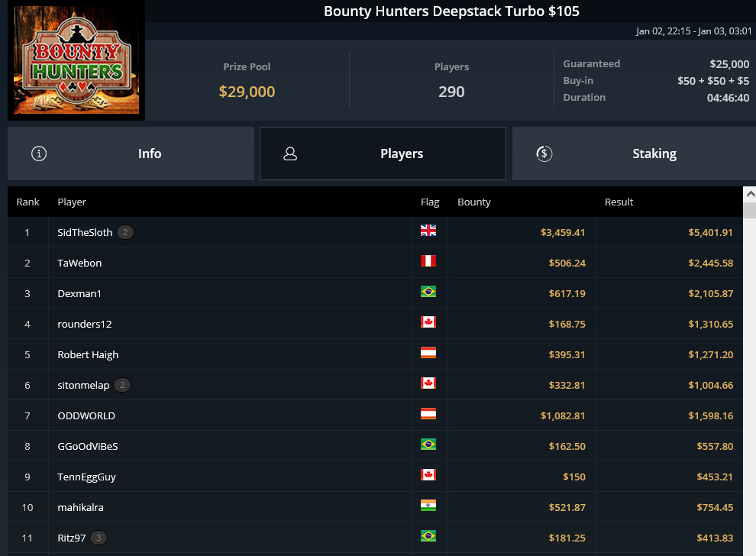Select player name TaWebon
Screen dimensions: 756x556
79,263
